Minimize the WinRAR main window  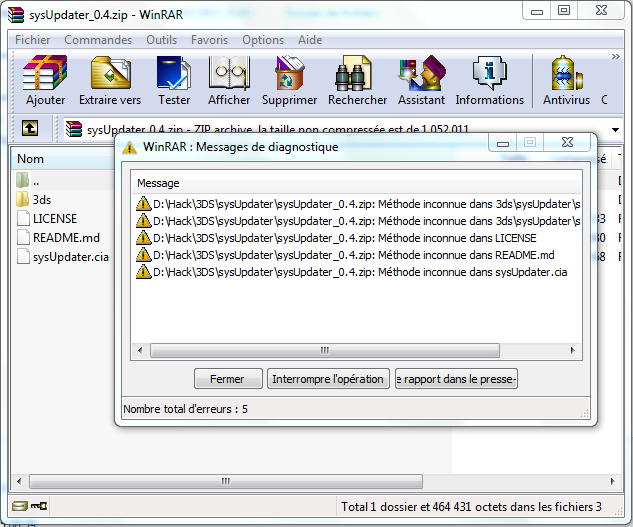click(x=537, y=11)
